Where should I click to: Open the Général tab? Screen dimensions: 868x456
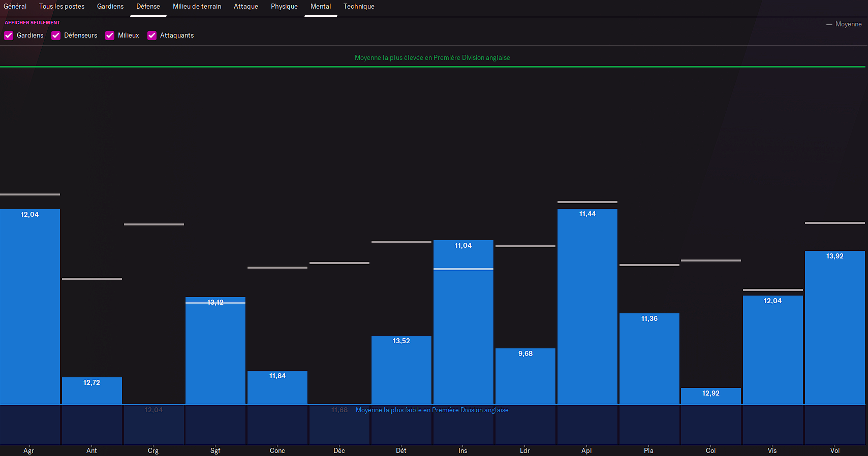coord(15,7)
